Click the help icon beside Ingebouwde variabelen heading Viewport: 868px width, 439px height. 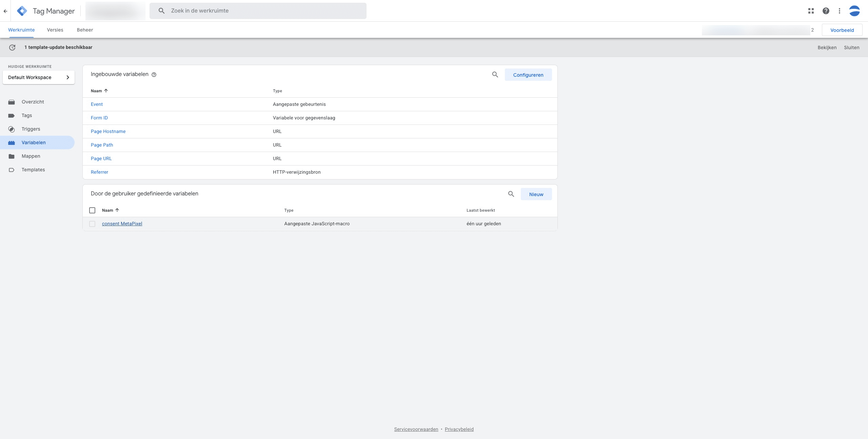pos(154,75)
